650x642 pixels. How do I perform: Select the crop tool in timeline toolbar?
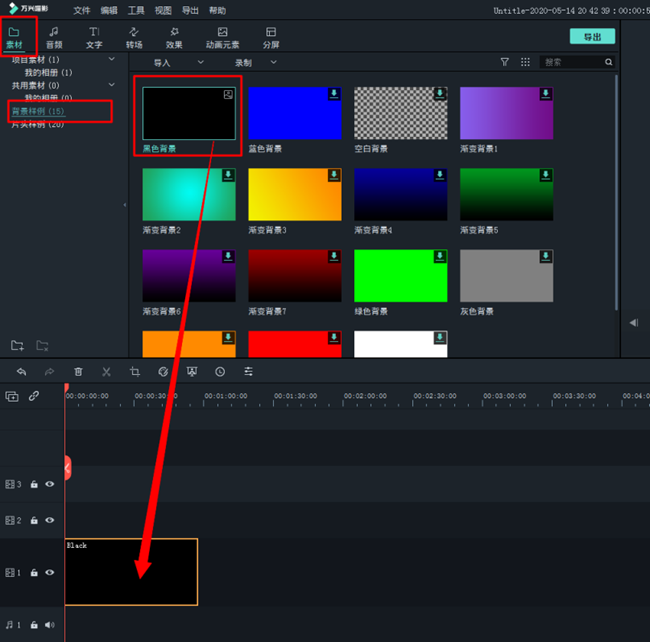(x=135, y=372)
